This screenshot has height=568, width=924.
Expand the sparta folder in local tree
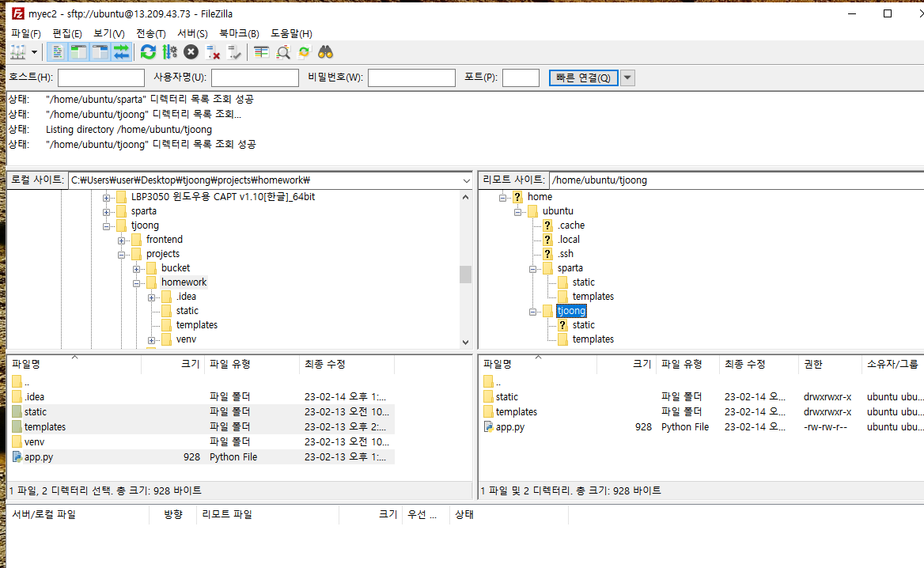point(106,212)
